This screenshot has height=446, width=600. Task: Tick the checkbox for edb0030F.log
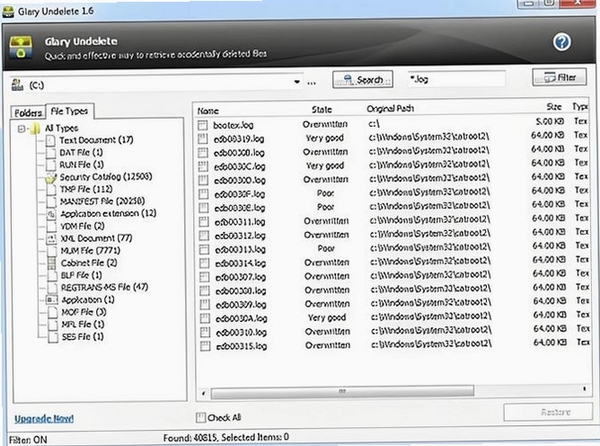(x=204, y=194)
